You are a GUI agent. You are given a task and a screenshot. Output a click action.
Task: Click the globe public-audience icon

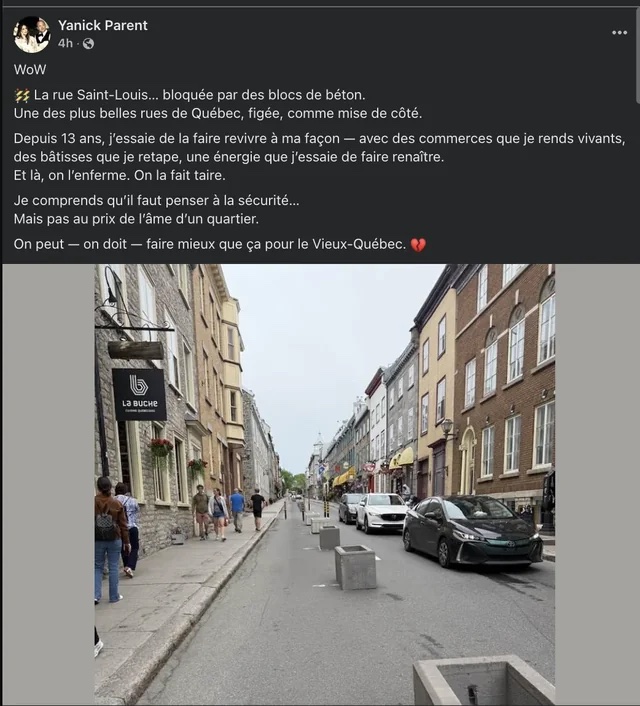[88, 43]
